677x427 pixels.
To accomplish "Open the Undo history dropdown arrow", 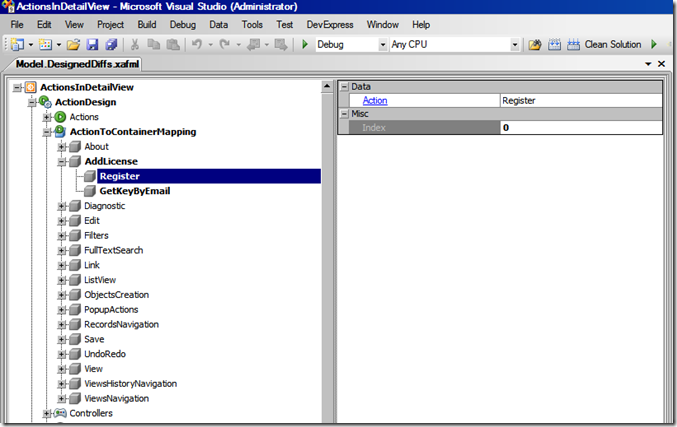I will [211, 44].
